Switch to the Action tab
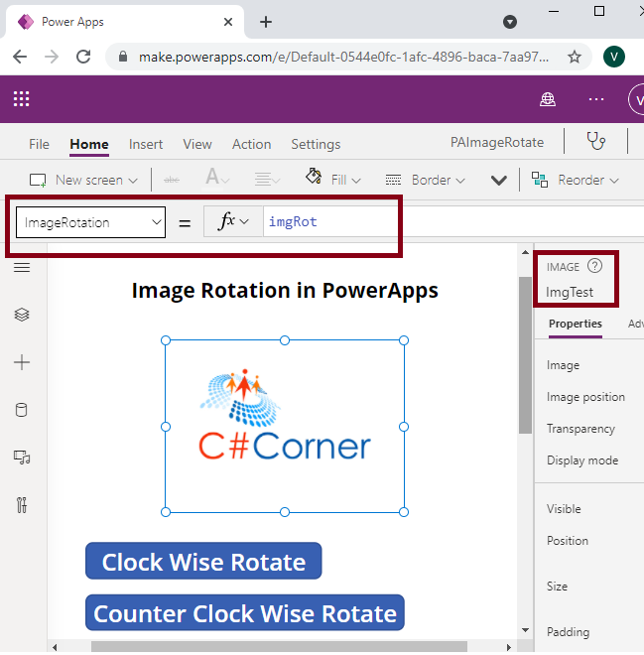The width and height of the screenshot is (644, 655). (x=251, y=144)
